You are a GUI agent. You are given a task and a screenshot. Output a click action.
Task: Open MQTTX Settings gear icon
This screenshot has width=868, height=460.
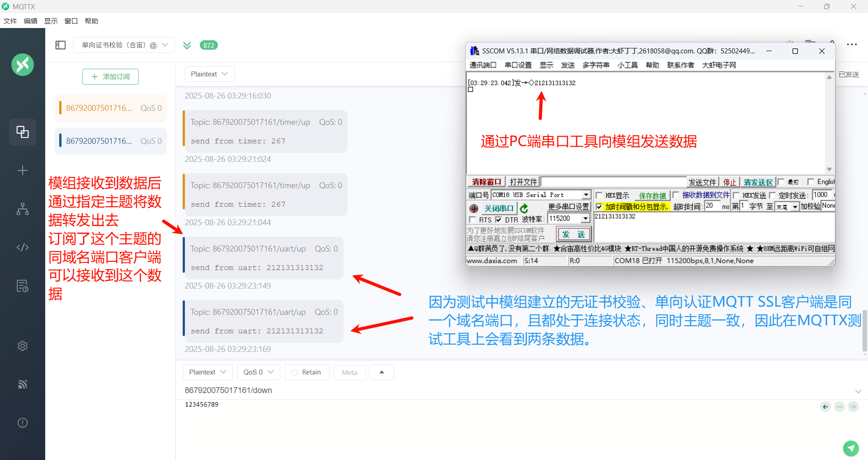23,346
